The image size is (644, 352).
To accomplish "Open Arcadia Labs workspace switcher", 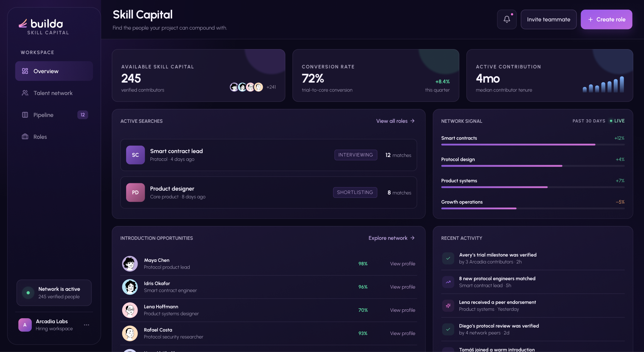I will point(54,325).
